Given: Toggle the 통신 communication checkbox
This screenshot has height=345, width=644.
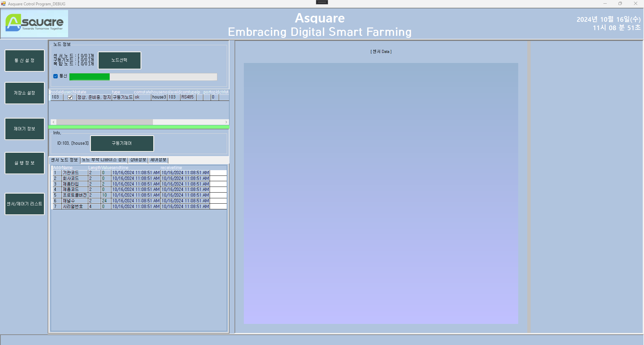Looking at the screenshot, I should tap(56, 76).
